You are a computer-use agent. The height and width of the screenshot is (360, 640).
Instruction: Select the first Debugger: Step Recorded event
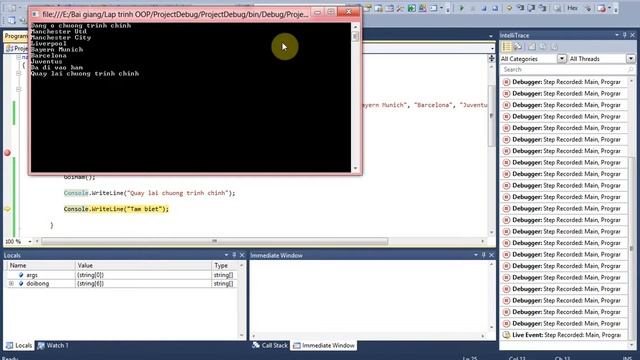pyautogui.click(x=563, y=82)
